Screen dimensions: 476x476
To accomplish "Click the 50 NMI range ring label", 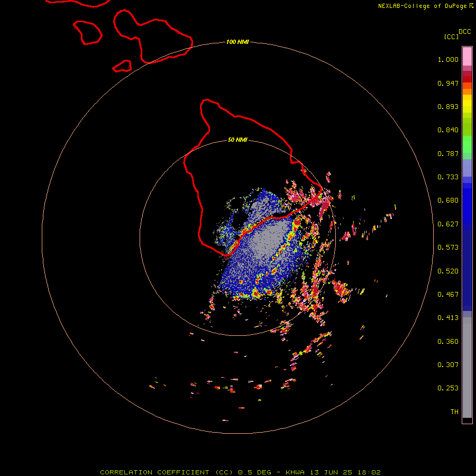I will (x=237, y=140).
